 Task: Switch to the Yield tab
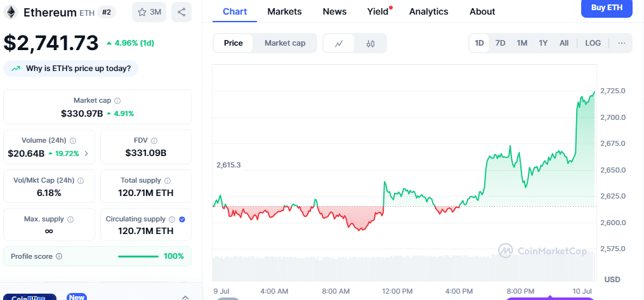(x=378, y=11)
